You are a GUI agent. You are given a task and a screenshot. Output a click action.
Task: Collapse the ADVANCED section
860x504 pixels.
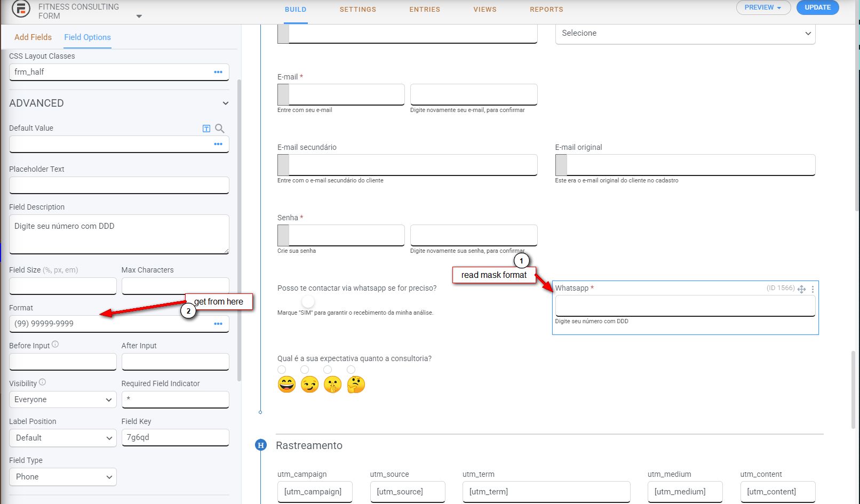tap(226, 103)
